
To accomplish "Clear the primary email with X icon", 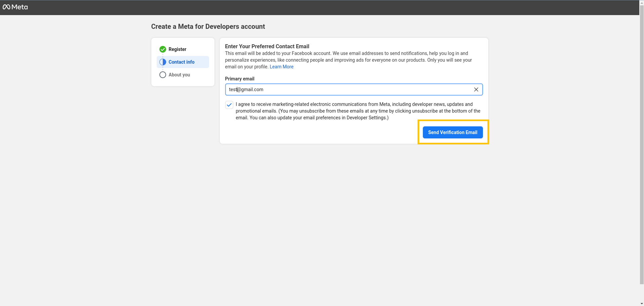I will 476,89.
